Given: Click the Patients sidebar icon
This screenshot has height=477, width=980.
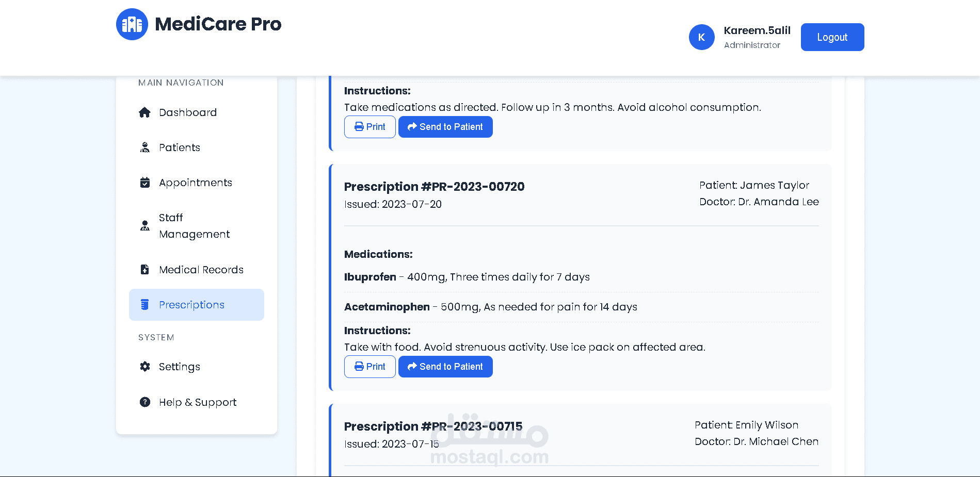Looking at the screenshot, I should (145, 147).
